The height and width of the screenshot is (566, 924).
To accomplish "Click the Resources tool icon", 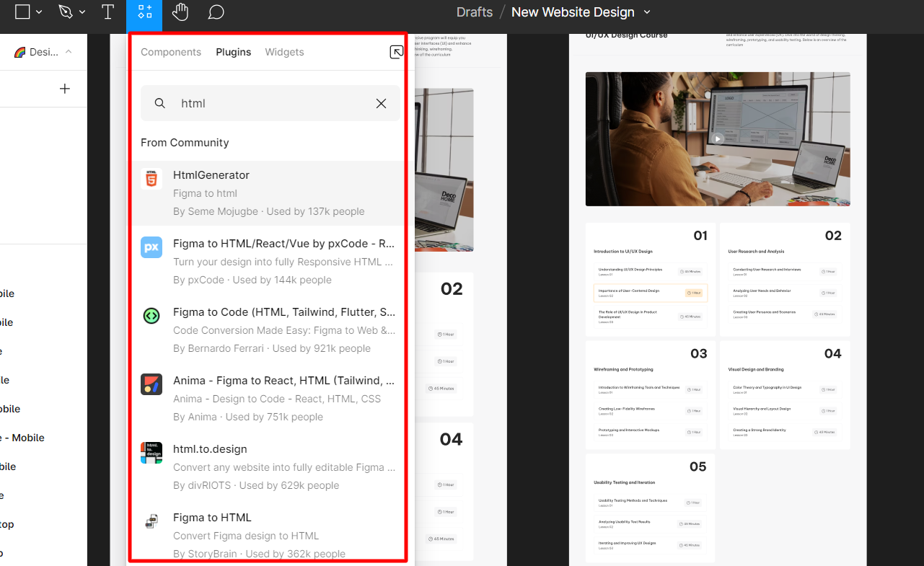I will point(144,12).
